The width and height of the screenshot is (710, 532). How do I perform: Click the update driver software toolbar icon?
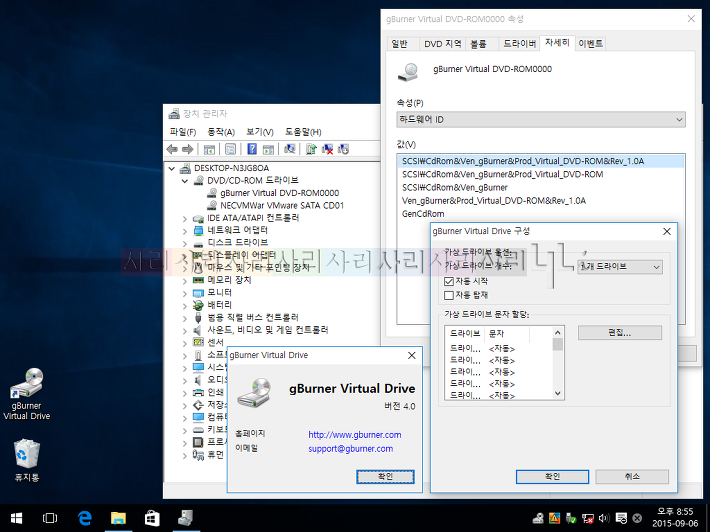tap(311, 149)
